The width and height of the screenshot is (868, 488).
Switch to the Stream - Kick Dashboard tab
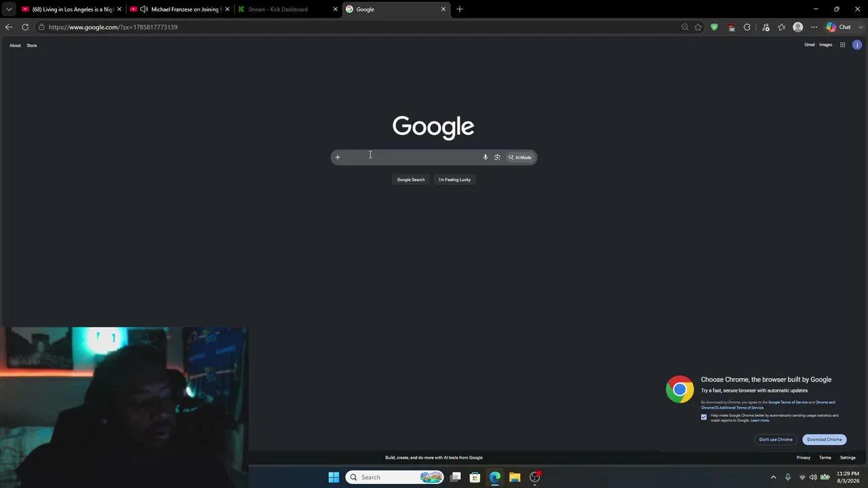point(288,9)
